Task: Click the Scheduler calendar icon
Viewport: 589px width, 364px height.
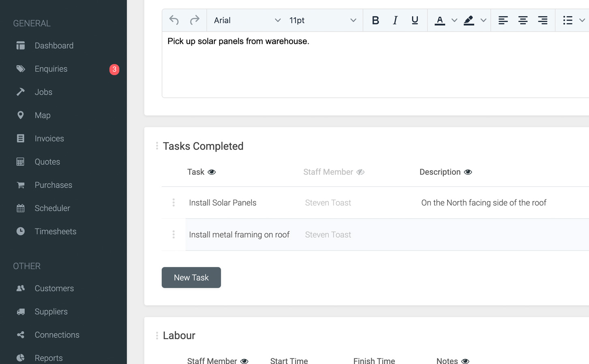Action: (x=20, y=208)
